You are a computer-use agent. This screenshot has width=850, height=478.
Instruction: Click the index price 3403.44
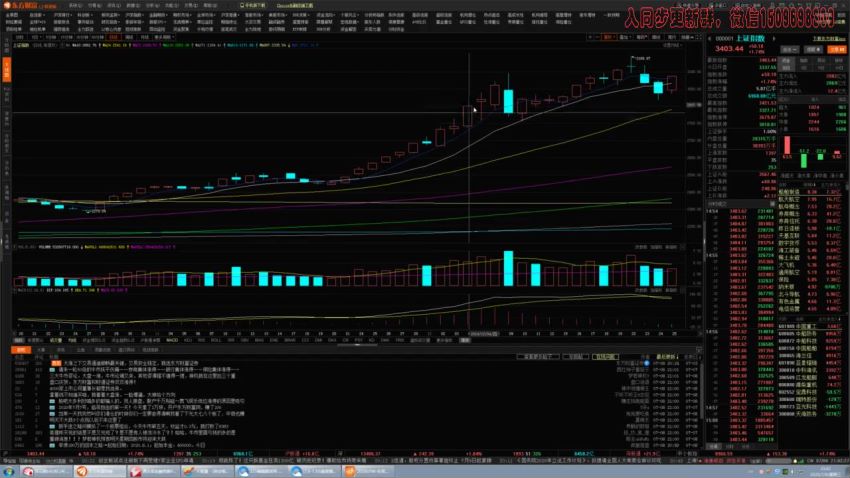tap(729, 49)
